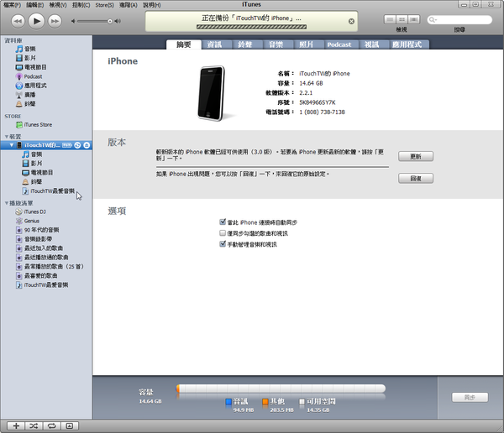The height and width of the screenshot is (433, 504).
Task: Switch to the 音樂 tab
Action: click(x=276, y=44)
